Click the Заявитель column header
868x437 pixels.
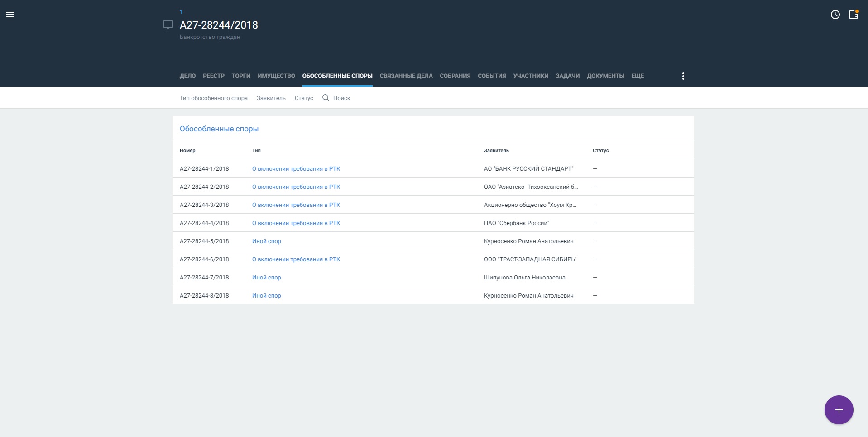(x=496, y=150)
